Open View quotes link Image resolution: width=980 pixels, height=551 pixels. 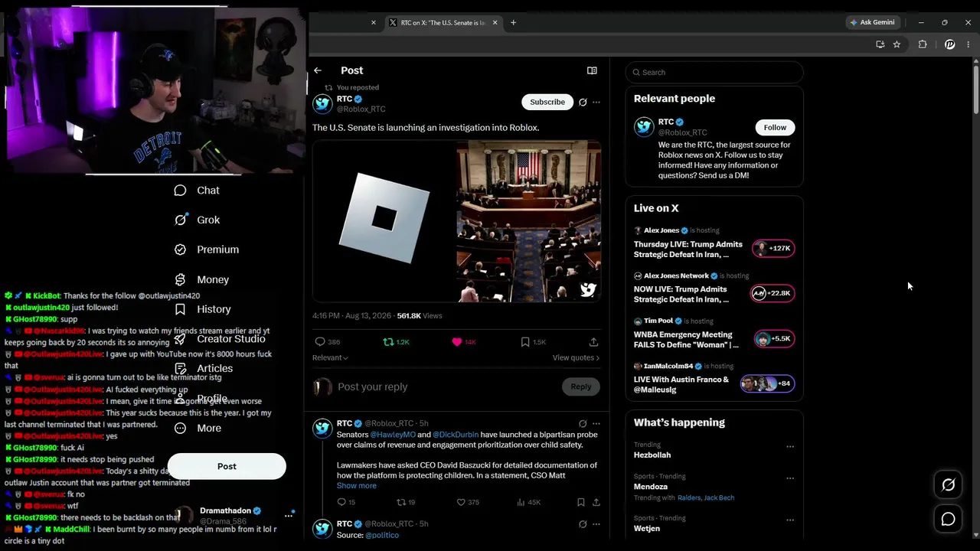[576, 357]
